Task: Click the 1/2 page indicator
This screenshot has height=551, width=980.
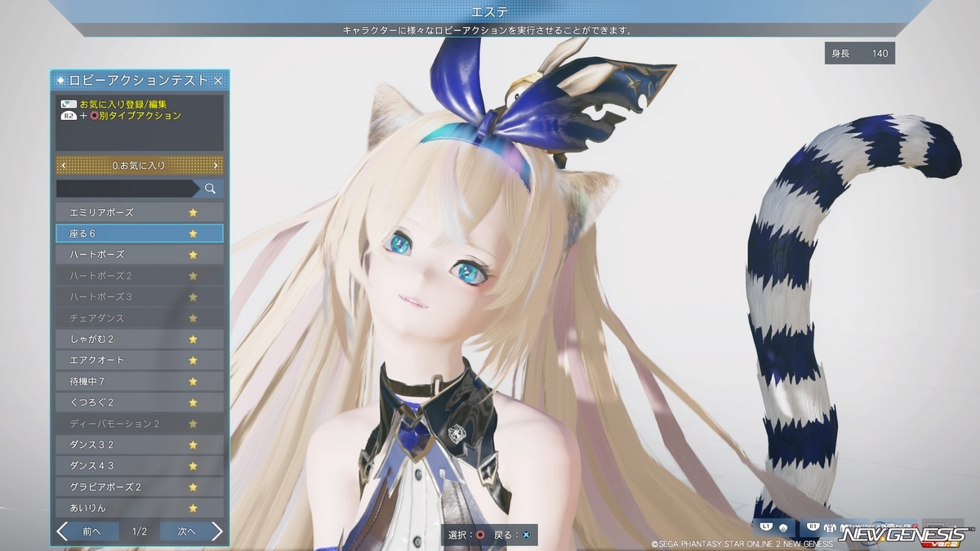Action: 140,532
